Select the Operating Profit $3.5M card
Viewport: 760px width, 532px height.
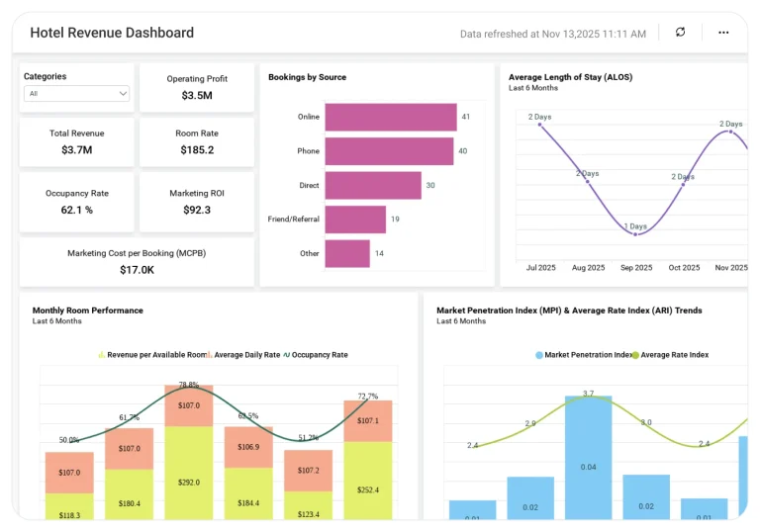click(x=197, y=87)
